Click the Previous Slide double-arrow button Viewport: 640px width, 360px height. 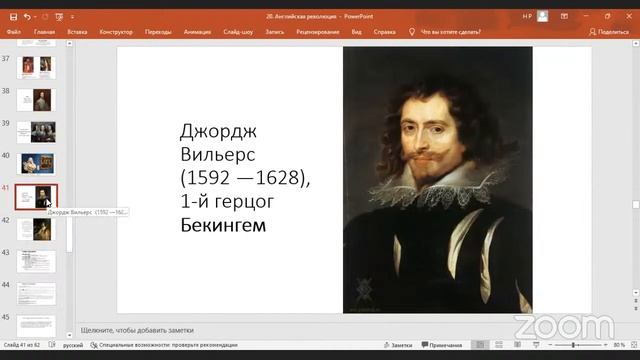[636, 301]
